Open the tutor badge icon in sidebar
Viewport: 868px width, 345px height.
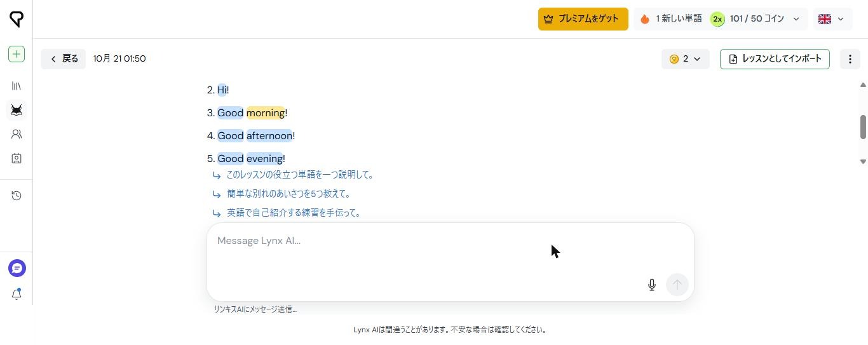(17, 159)
